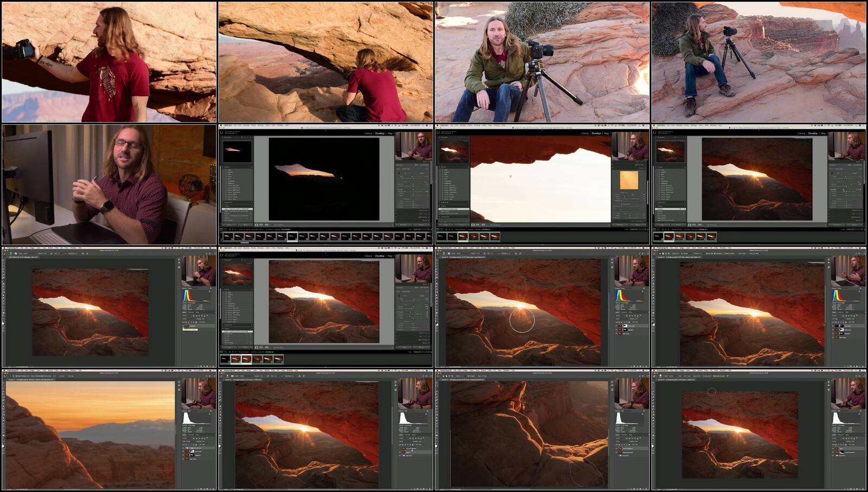The height and width of the screenshot is (492, 868).
Task: Click the large orange color swatch
Action: 629,180
